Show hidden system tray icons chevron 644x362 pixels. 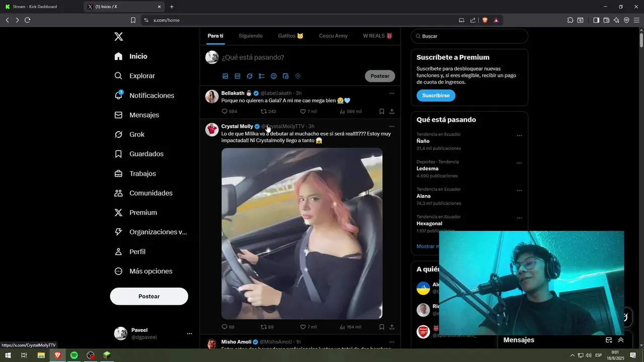573,355
